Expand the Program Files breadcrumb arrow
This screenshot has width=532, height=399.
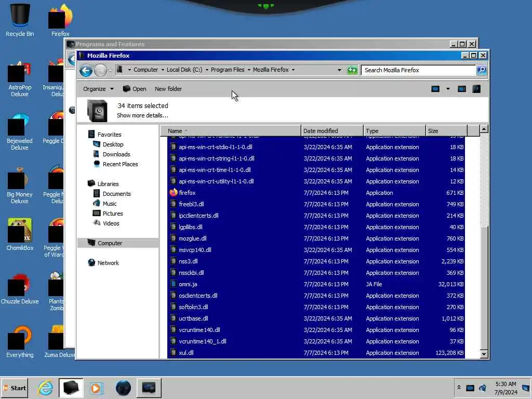click(249, 70)
